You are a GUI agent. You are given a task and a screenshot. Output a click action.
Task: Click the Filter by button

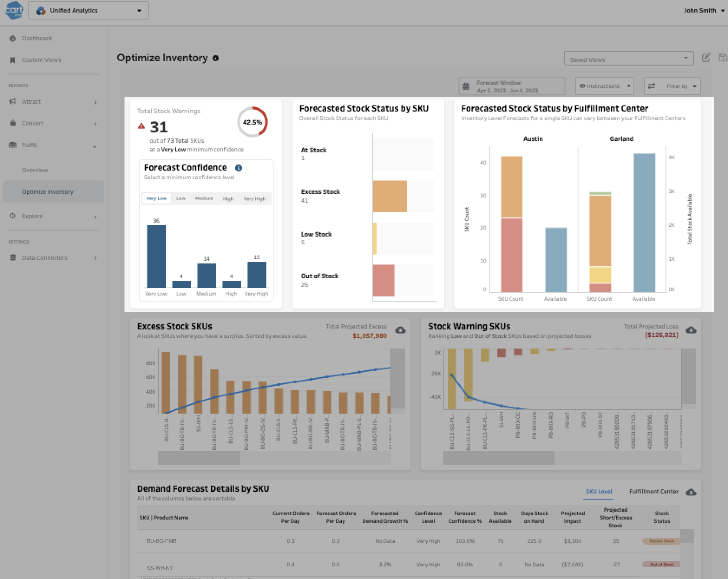click(x=672, y=86)
